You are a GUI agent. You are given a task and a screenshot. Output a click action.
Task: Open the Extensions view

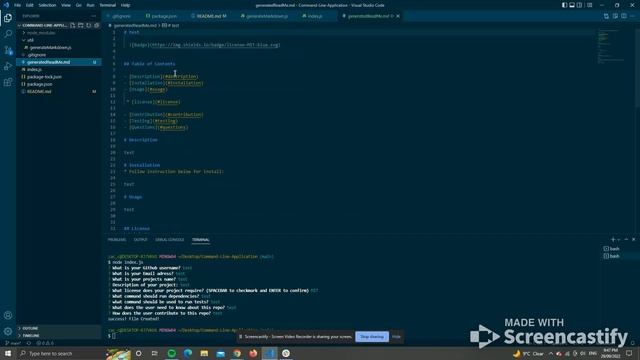[x=8, y=82]
